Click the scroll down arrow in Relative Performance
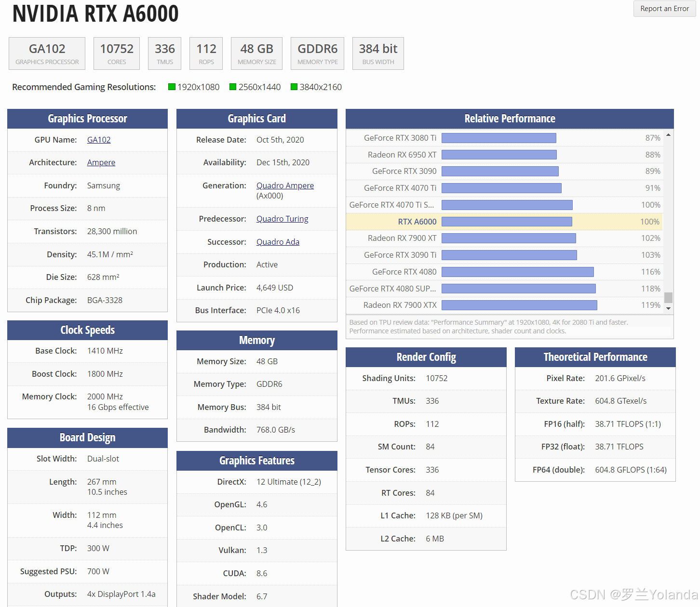700x607 pixels. pyautogui.click(x=668, y=308)
